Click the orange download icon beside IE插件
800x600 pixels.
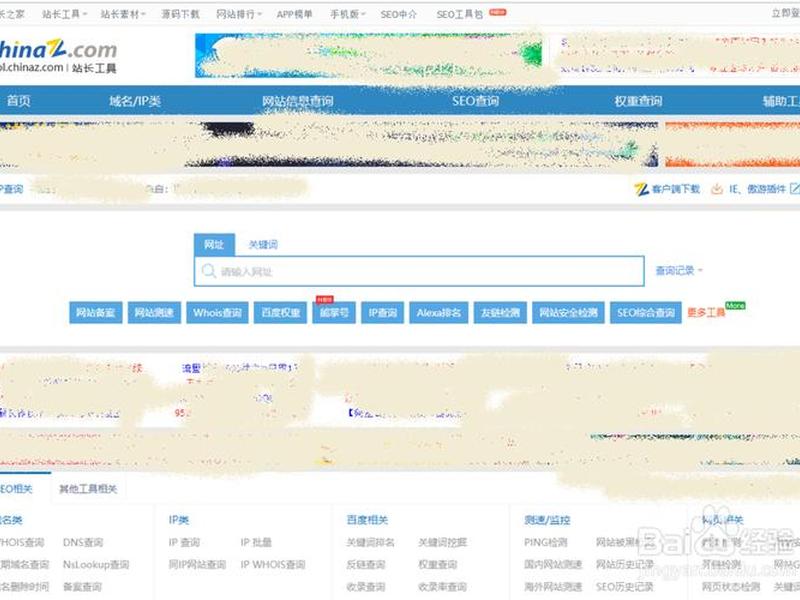(717, 189)
